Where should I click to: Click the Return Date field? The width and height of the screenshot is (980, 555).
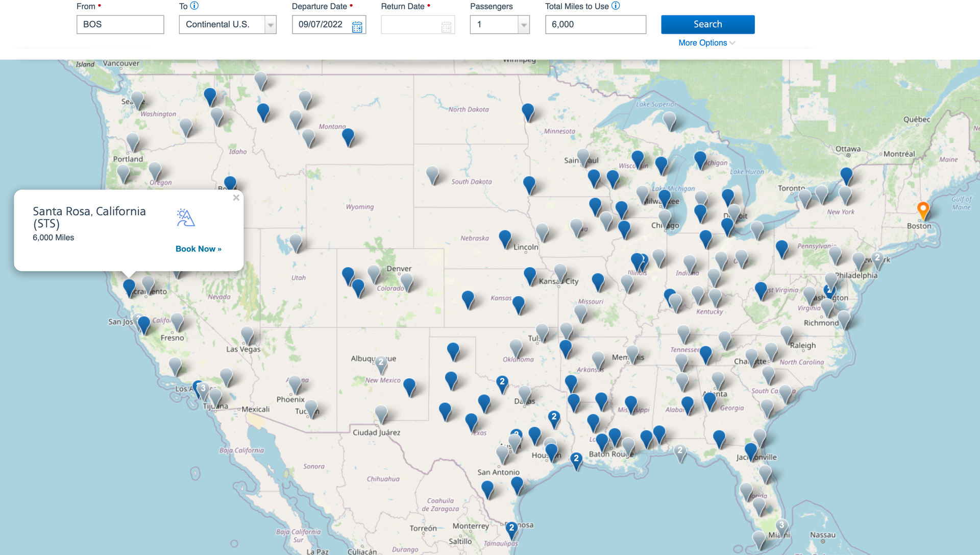click(x=418, y=25)
